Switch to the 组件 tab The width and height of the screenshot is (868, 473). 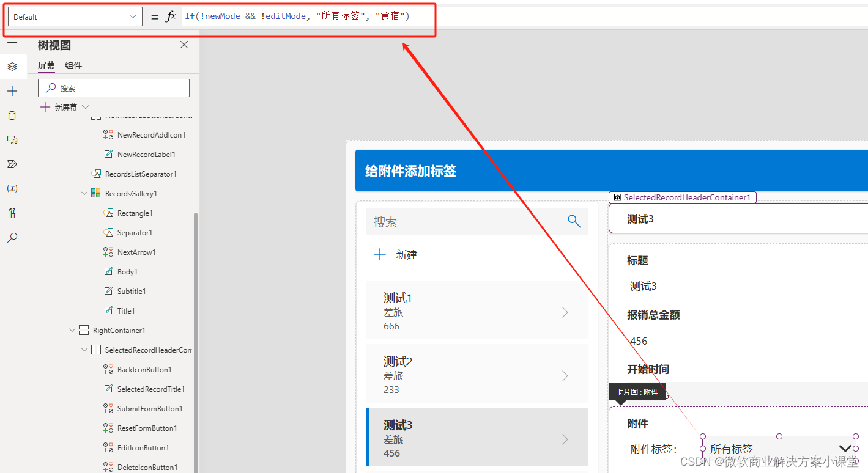click(73, 65)
